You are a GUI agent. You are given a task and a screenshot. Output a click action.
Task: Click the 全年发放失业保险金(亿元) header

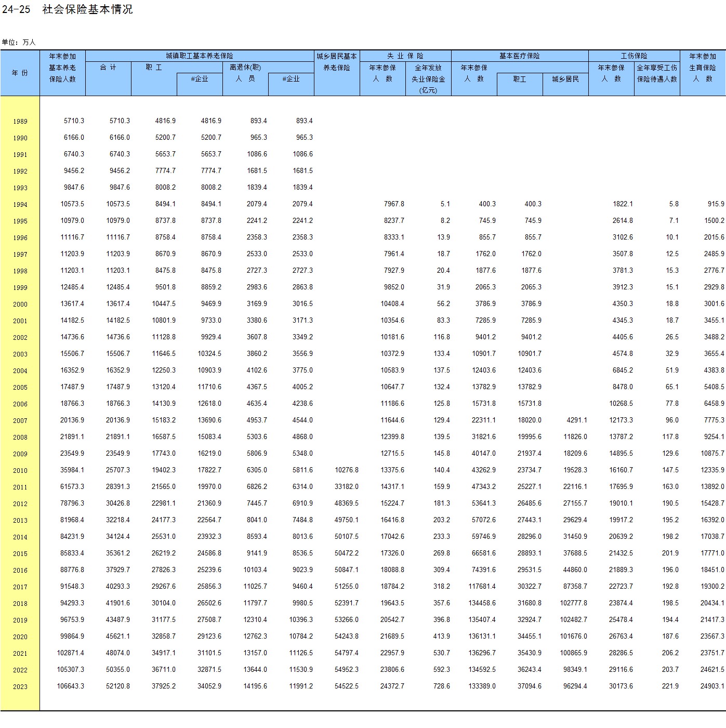428,79
